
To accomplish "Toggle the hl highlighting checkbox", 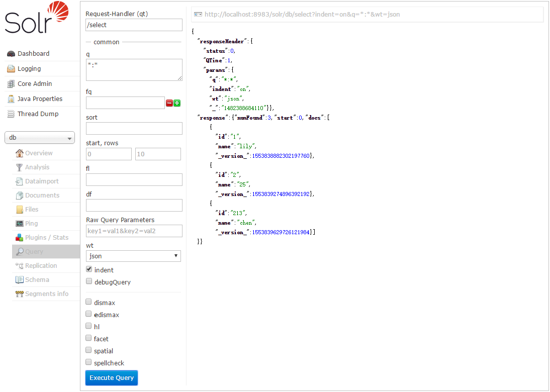I will pos(89,326).
